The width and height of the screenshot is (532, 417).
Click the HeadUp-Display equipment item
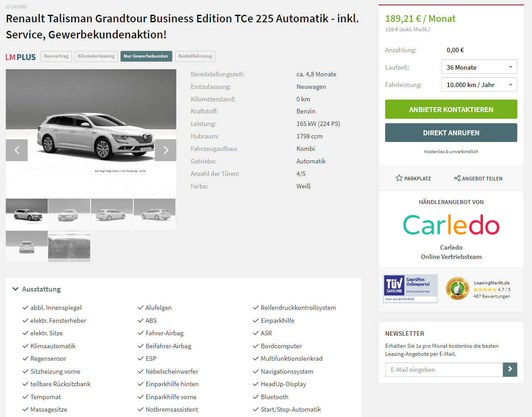click(283, 384)
